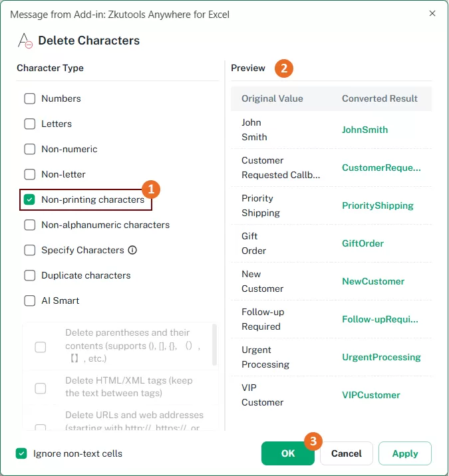Click the Priority Shipping original value
The image size is (449, 476).
261,205
